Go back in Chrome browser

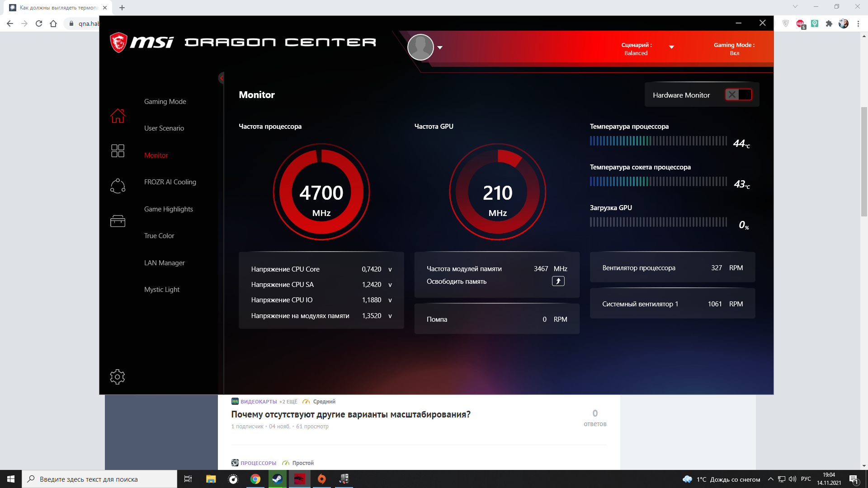pyautogui.click(x=10, y=23)
